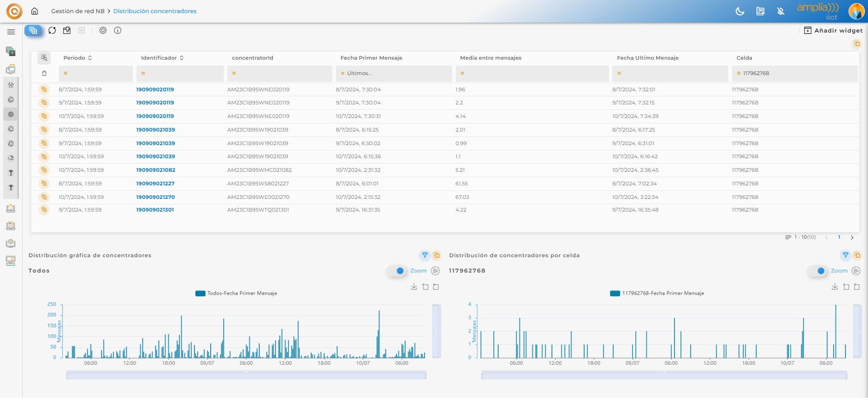Show dashboard information via info icon
The image size is (868, 415).
[x=118, y=30]
